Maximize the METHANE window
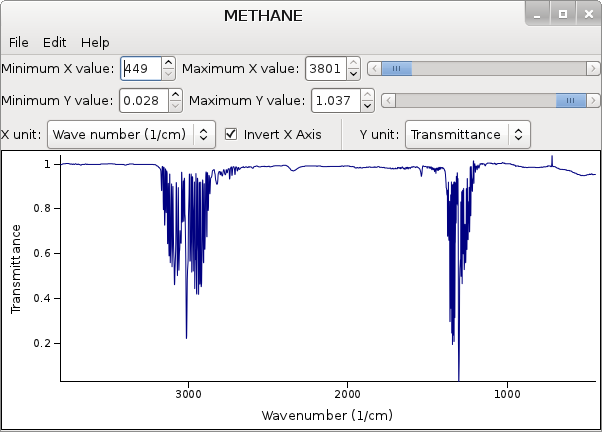This screenshot has height=432, width=602. [563, 14]
